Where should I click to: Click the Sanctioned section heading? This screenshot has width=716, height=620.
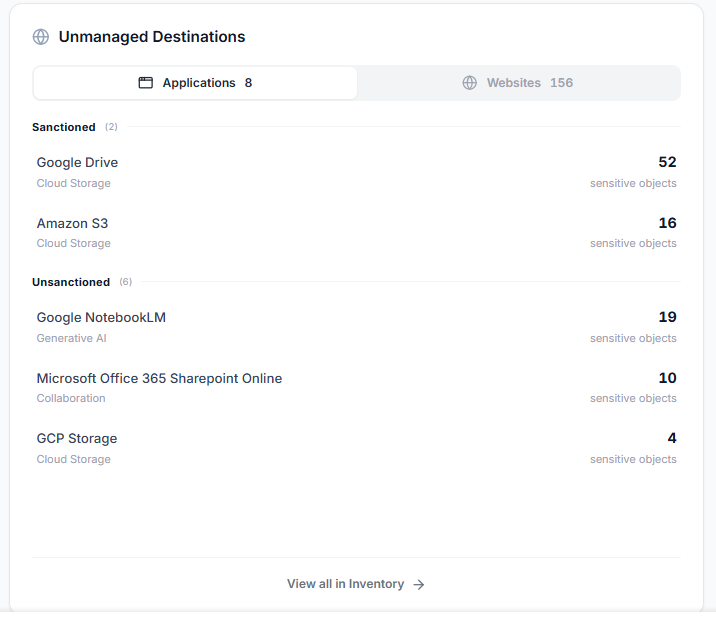point(64,127)
